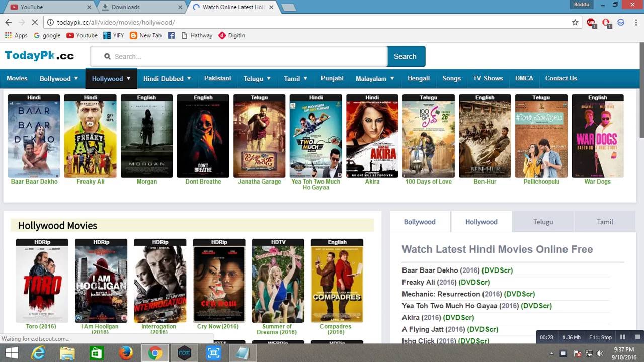The width and height of the screenshot is (644, 362).
Task: Open the Toro (2016) poster
Action: [42, 281]
